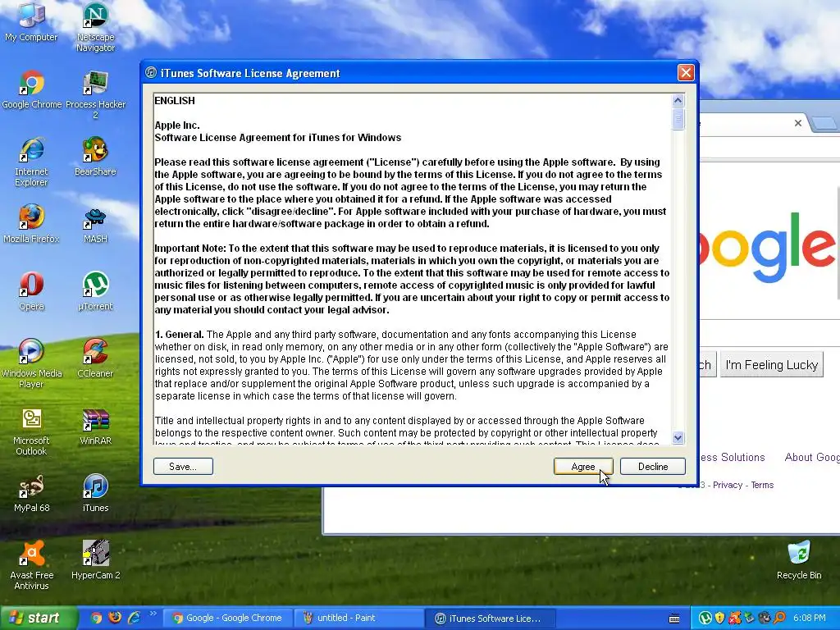Launch Chrome from Quick Launch bar
Screen dimensions: 840x630
[x=97, y=618]
